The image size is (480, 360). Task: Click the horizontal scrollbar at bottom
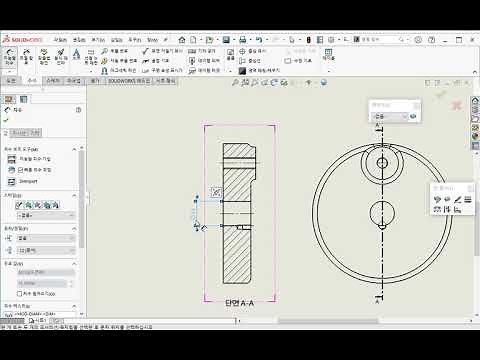pos(328,321)
